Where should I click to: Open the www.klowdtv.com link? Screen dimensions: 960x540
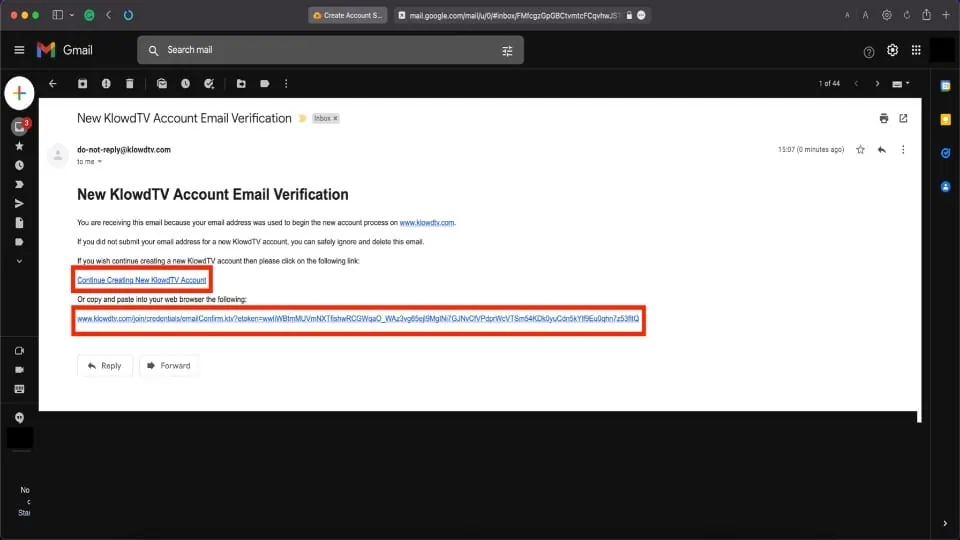427,223
